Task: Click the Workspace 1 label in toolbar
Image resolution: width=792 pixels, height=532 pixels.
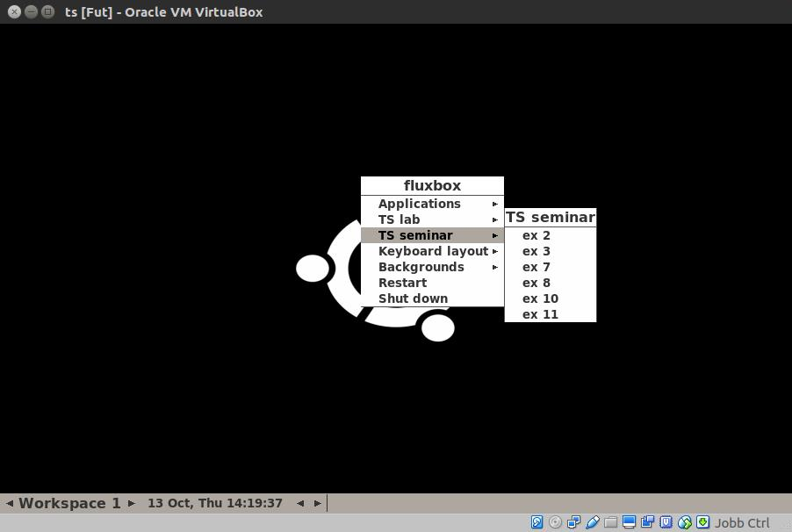Action: pos(69,503)
